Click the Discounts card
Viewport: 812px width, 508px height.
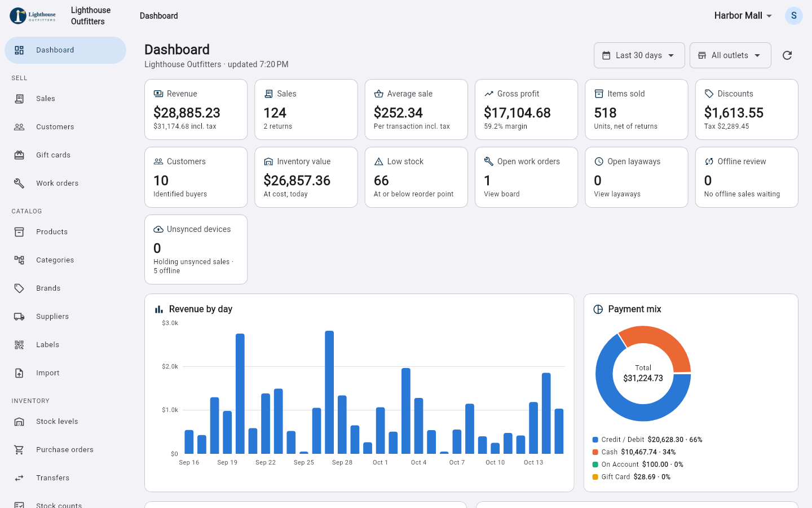click(x=747, y=110)
